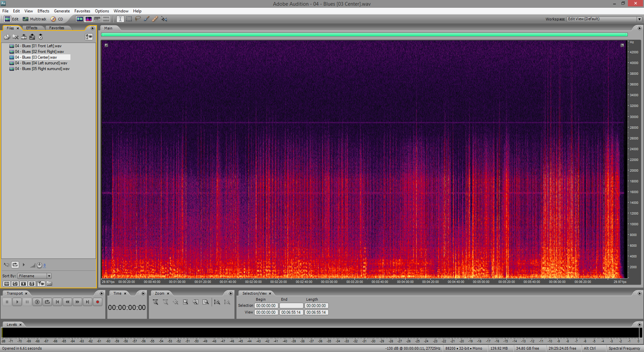Image resolution: width=644 pixels, height=352 pixels.
Task: Adjust preview volume knob
Action: pyautogui.click(x=39, y=265)
